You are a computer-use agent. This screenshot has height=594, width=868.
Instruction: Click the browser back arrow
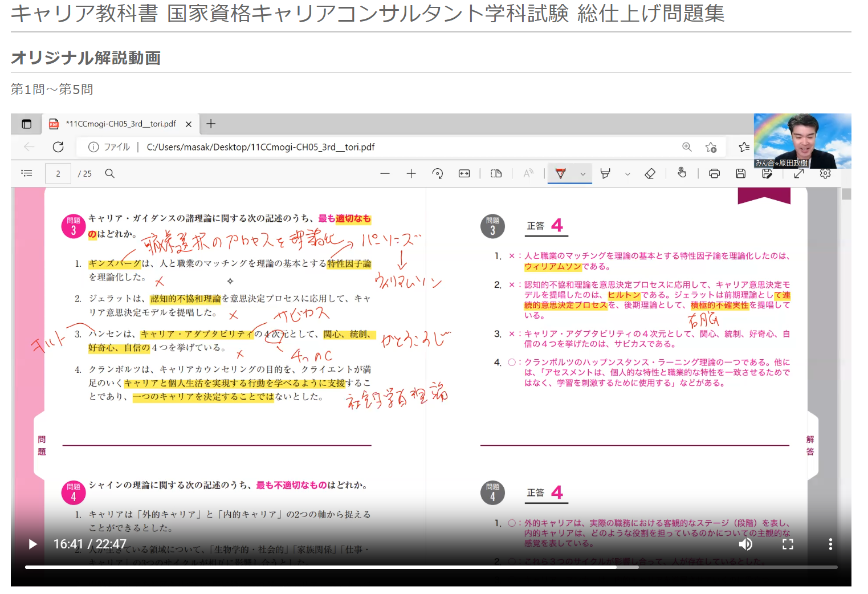click(29, 147)
